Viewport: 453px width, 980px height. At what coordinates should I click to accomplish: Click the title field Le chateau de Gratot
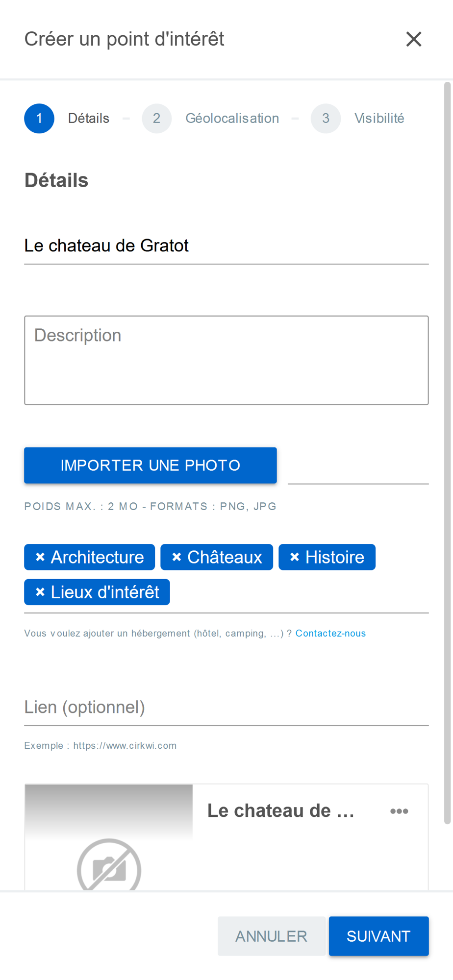point(226,245)
